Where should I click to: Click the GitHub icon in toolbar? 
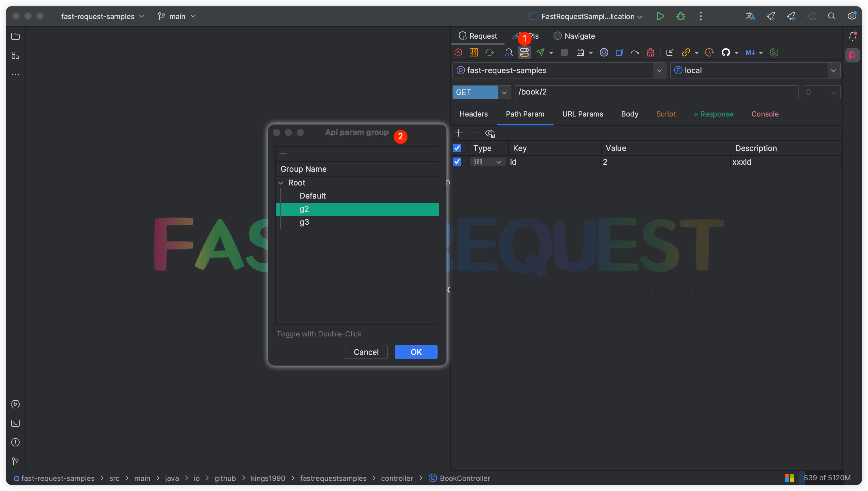coord(725,52)
